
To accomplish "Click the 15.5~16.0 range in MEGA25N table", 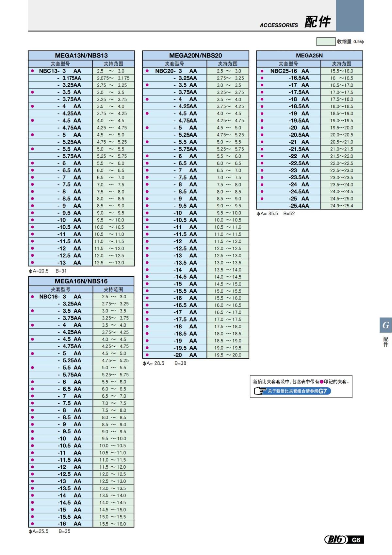I will tap(342, 71).
